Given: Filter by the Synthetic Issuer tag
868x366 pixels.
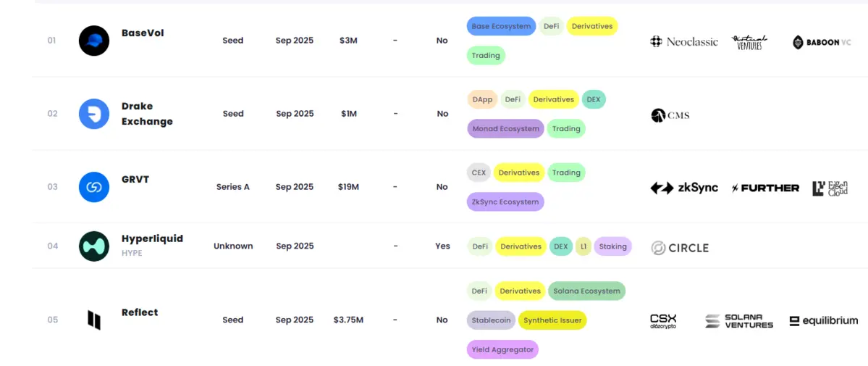Looking at the screenshot, I should (552, 320).
